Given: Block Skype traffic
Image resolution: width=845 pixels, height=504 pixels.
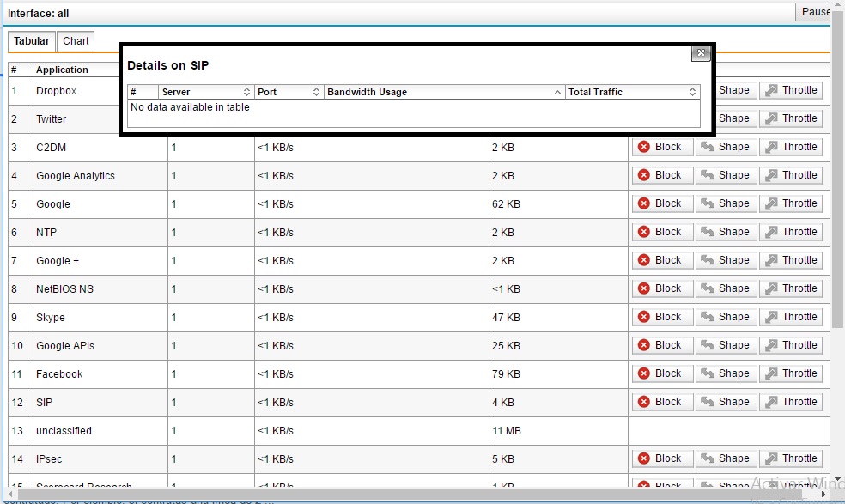Looking at the screenshot, I should tap(662, 317).
